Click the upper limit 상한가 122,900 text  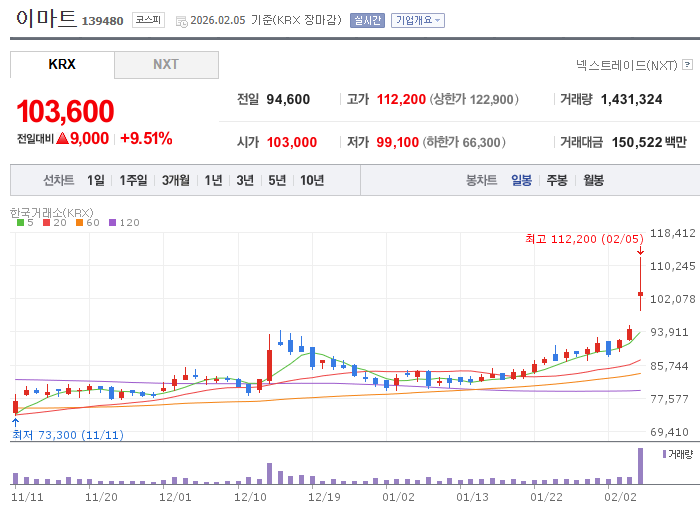click(x=474, y=99)
